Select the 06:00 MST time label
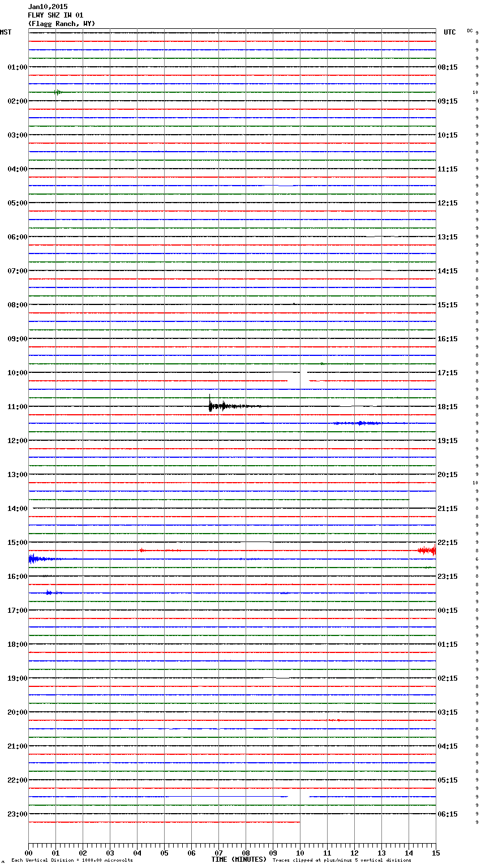This screenshot has height=868, width=481. point(18,237)
